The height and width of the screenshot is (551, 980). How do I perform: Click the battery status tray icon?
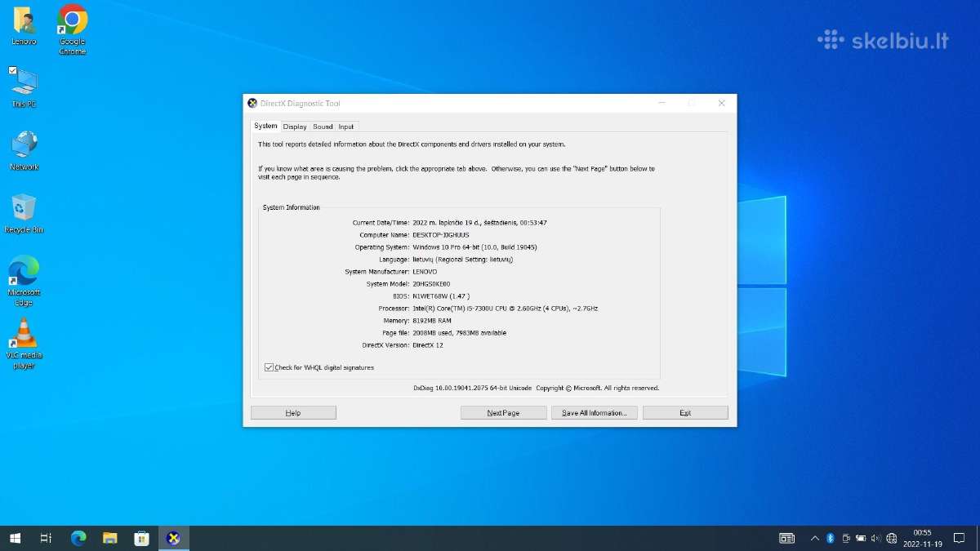(x=861, y=538)
